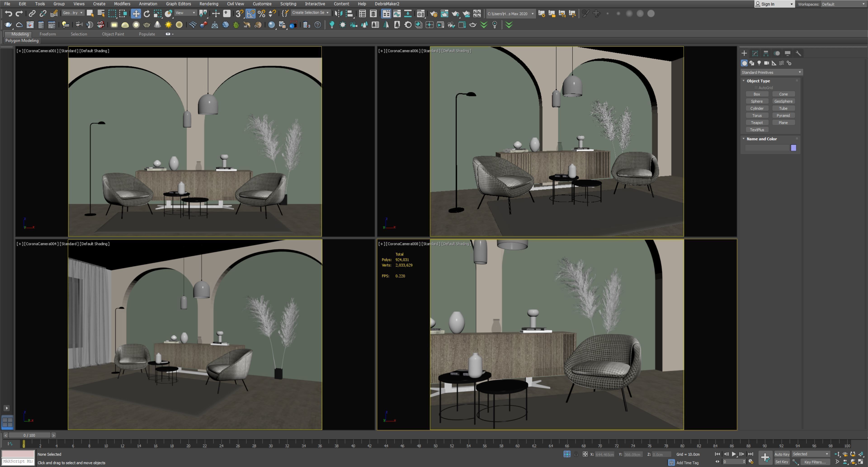
Task: Open the Material Editor icon
Action: point(421,14)
